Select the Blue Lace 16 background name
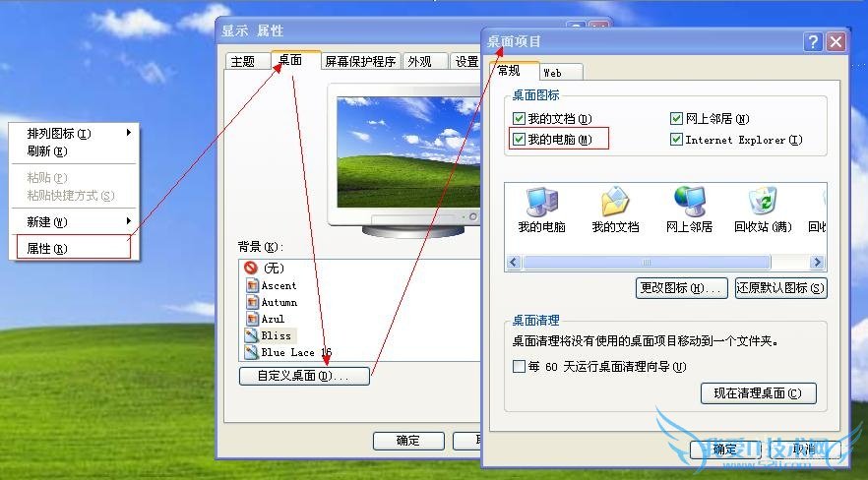The image size is (868, 480). pos(296,352)
